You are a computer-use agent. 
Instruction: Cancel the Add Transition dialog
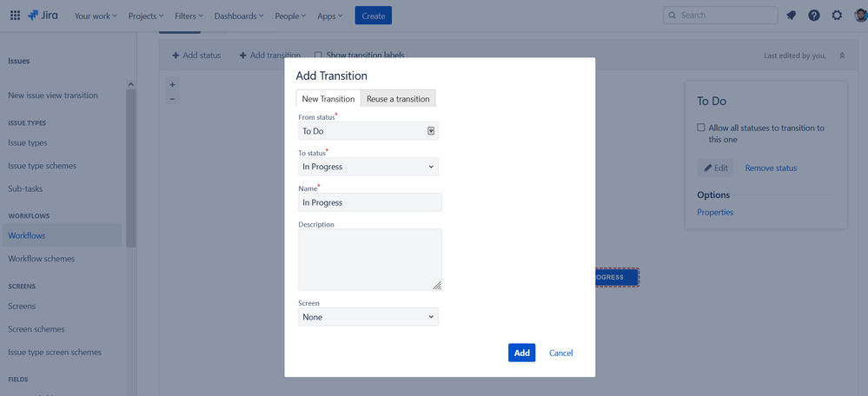(x=560, y=353)
